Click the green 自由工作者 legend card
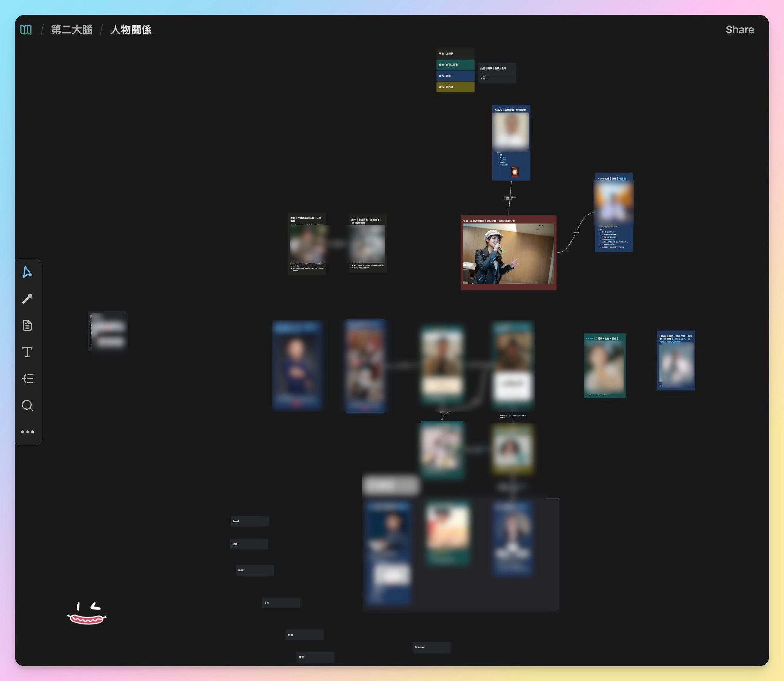 tap(455, 65)
